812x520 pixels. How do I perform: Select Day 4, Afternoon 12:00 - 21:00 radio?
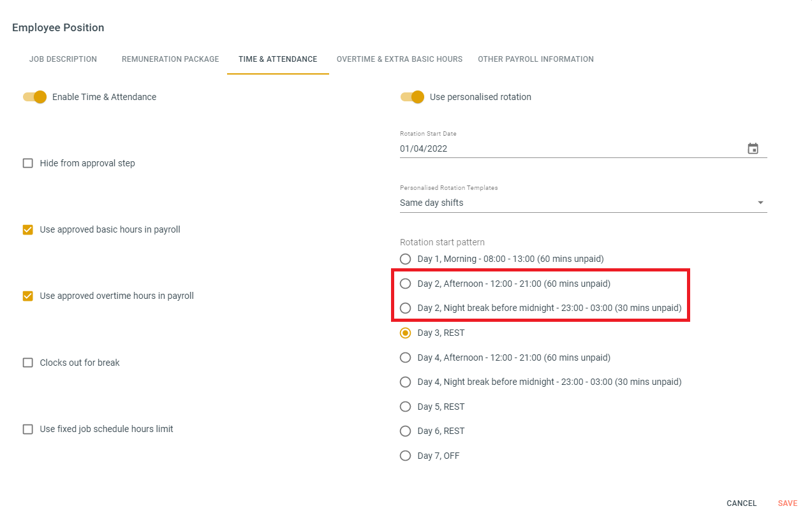coord(405,357)
